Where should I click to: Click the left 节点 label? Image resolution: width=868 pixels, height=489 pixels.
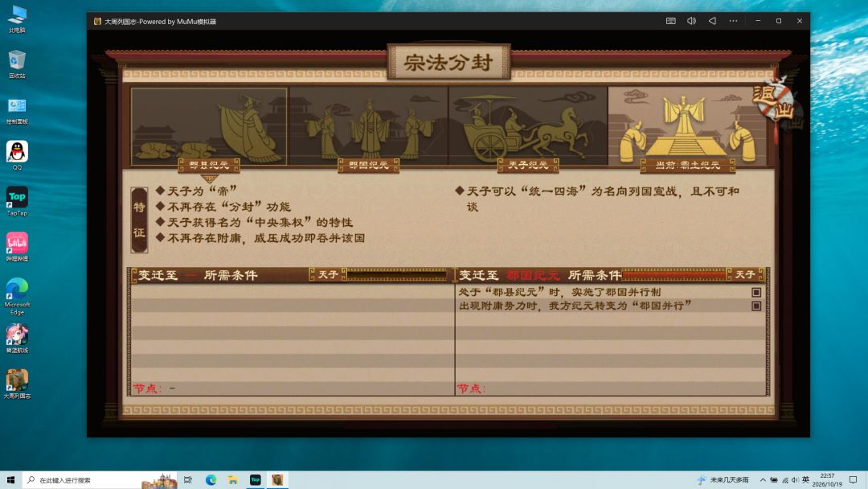(146, 388)
